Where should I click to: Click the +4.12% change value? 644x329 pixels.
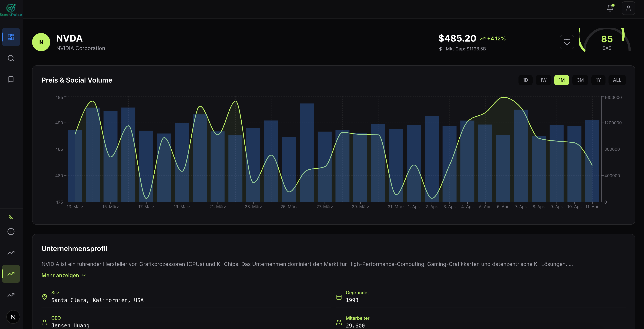click(x=497, y=39)
